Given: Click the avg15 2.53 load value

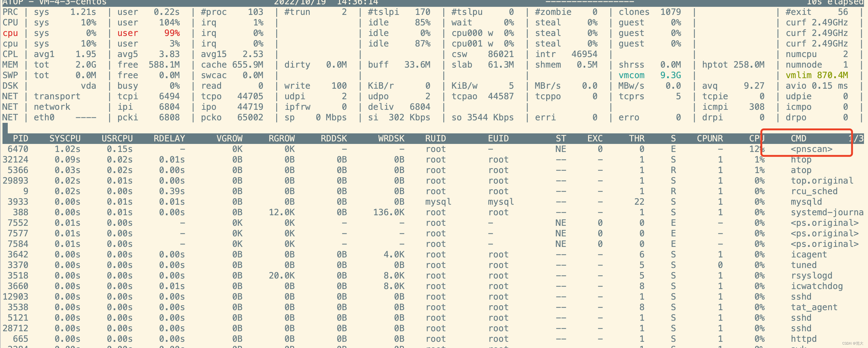Looking at the screenshot, I should [x=232, y=54].
